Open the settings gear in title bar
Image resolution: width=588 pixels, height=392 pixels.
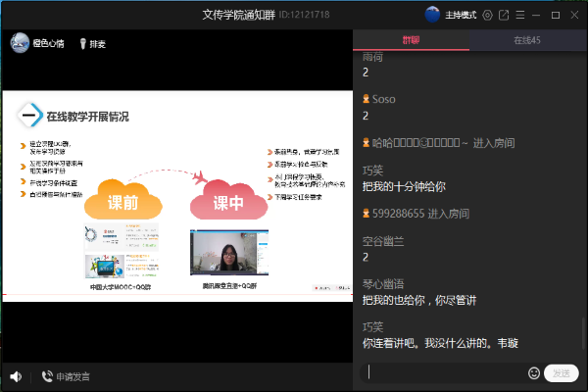click(x=487, y=15)
